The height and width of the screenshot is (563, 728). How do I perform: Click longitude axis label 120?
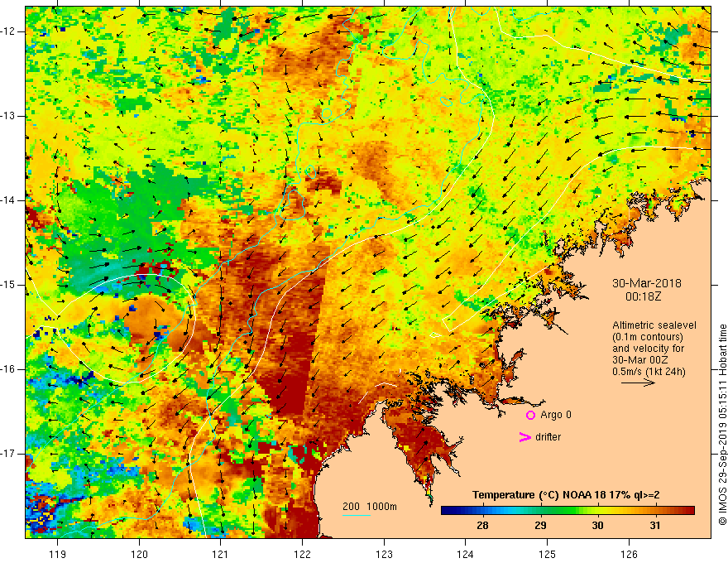pos(139,554)
